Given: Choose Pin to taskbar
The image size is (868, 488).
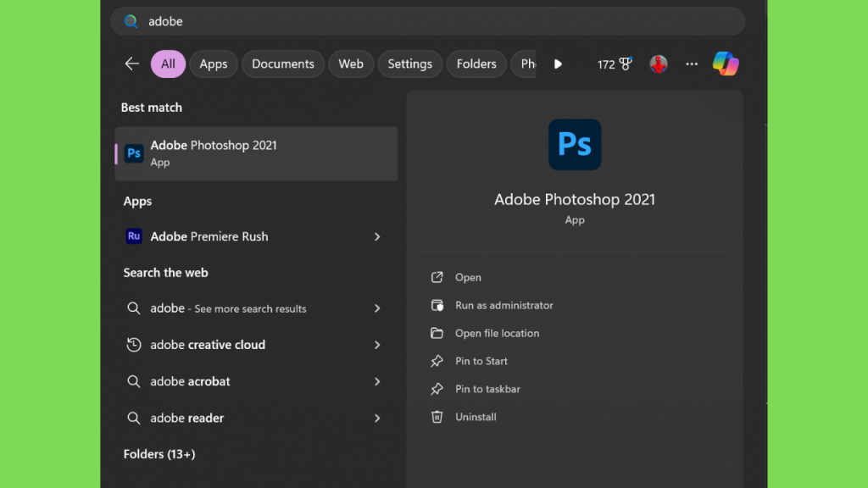Looking at the screenshot, I should point(487,389).
